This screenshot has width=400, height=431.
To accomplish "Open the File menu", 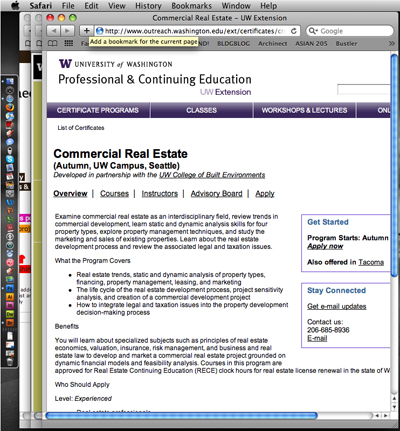I will [x=68, y=6].
